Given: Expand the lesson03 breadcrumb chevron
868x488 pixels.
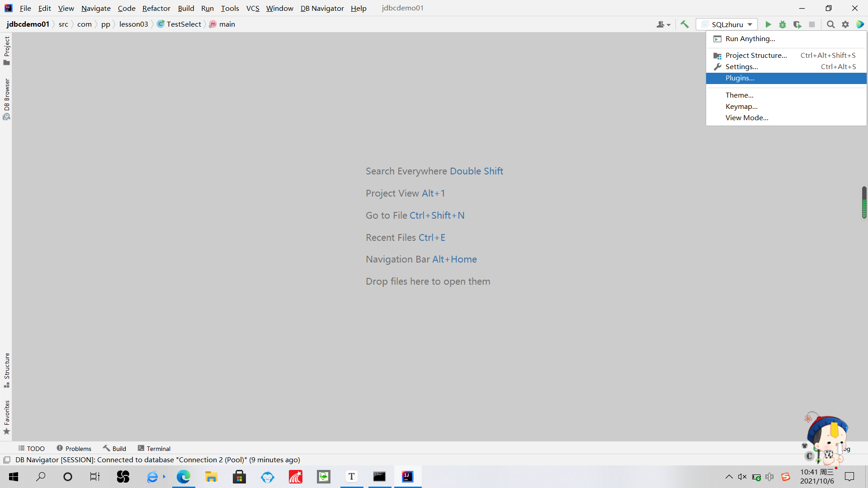Looking at the screenshot, I should point(152,24).
